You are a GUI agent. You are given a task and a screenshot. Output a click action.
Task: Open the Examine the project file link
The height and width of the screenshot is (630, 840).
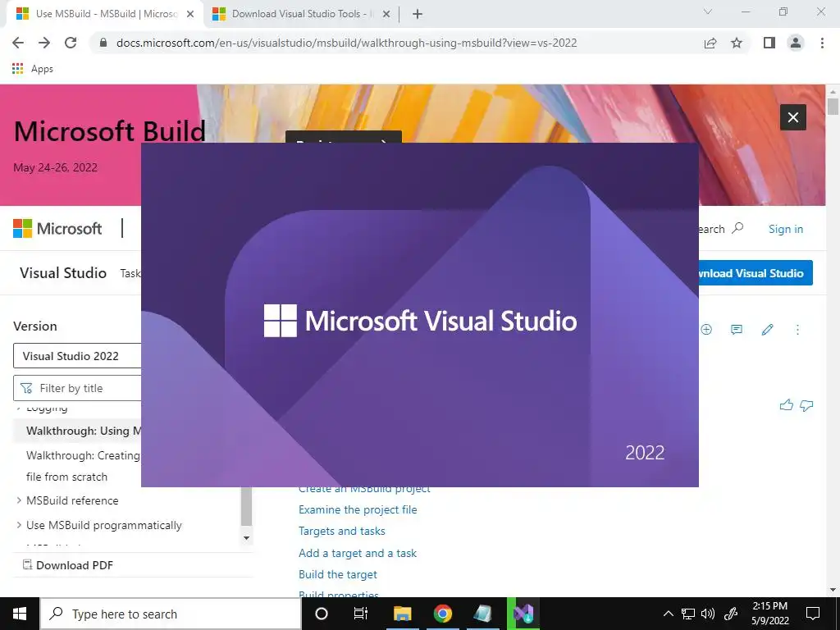point(358,509)
